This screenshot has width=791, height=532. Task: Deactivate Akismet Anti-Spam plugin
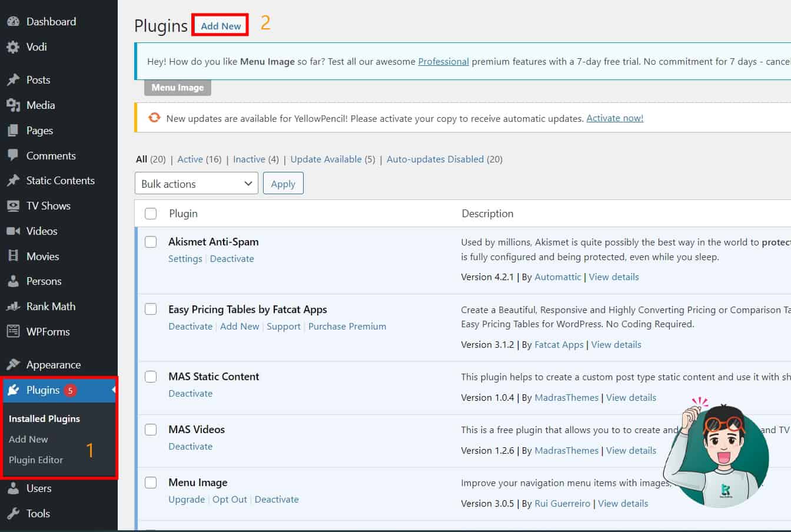[232, 259]
